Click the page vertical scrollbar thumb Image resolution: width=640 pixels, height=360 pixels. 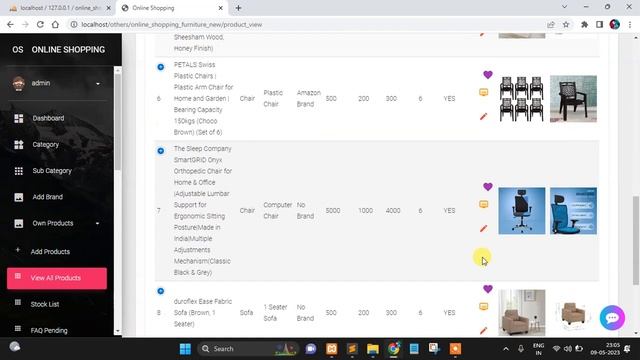coord(636,240)
